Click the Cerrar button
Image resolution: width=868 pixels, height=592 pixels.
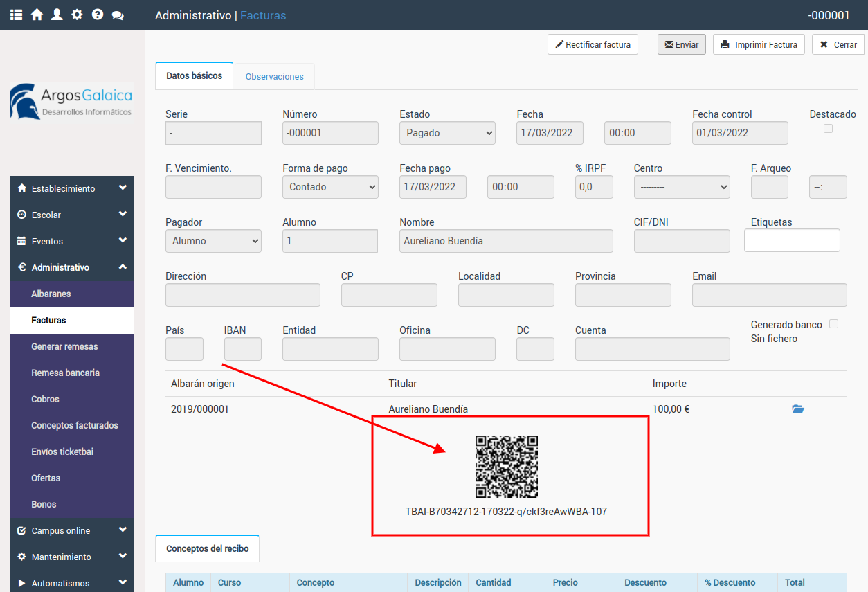point(838,44)
